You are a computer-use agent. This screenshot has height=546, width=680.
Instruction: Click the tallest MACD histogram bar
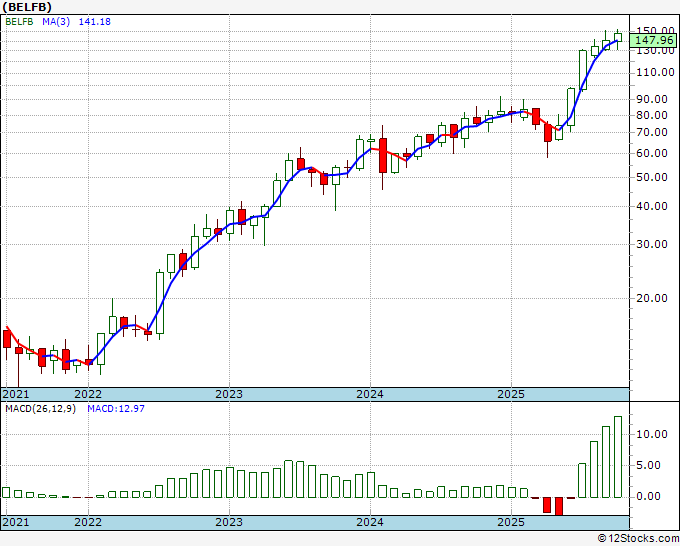pos(618,457)
